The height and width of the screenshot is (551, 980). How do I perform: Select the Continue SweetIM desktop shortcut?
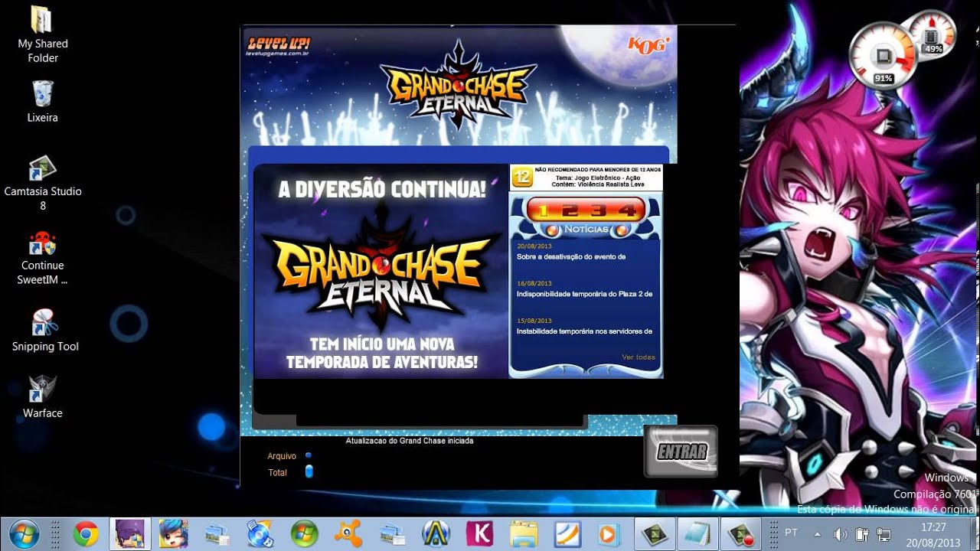click(x=43, y=258)
